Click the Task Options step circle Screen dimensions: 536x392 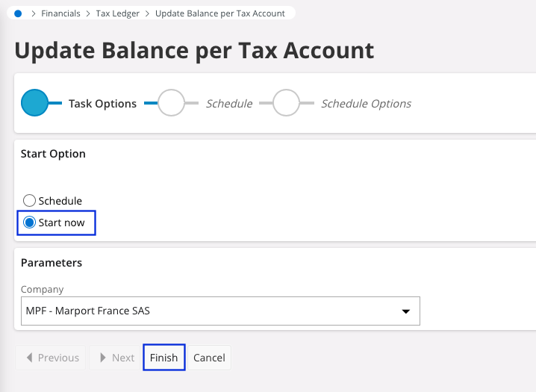point(34,103)
